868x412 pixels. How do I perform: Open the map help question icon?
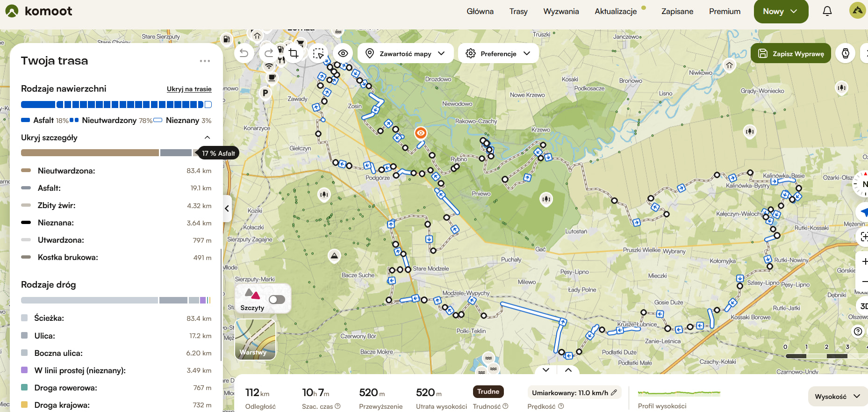858,332
